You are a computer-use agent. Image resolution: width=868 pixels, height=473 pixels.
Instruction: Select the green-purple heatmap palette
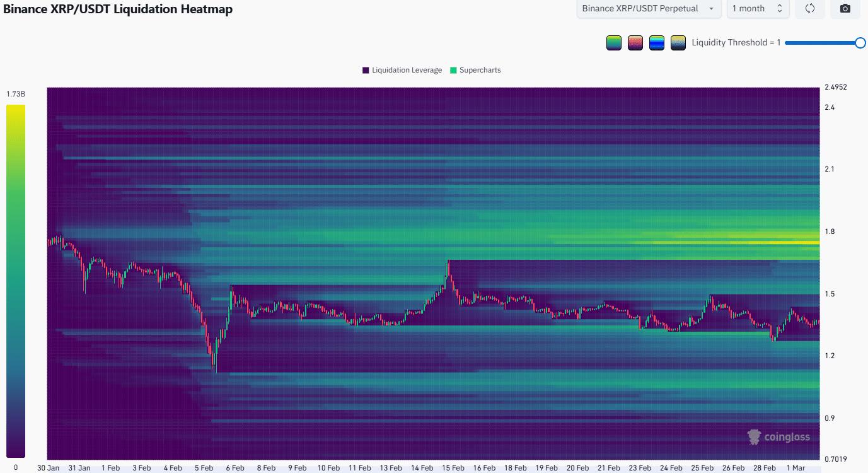click(x=613, y=42)
